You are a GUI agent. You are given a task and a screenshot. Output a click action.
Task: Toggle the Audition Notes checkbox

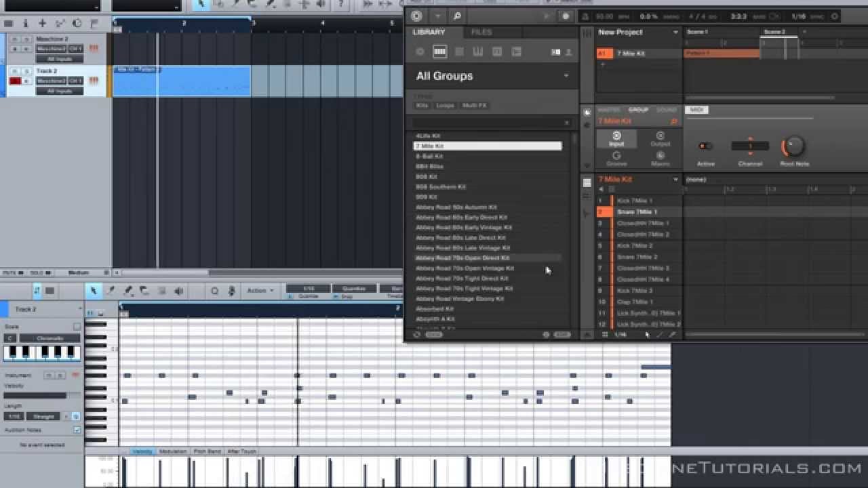[x=77, y=430]
